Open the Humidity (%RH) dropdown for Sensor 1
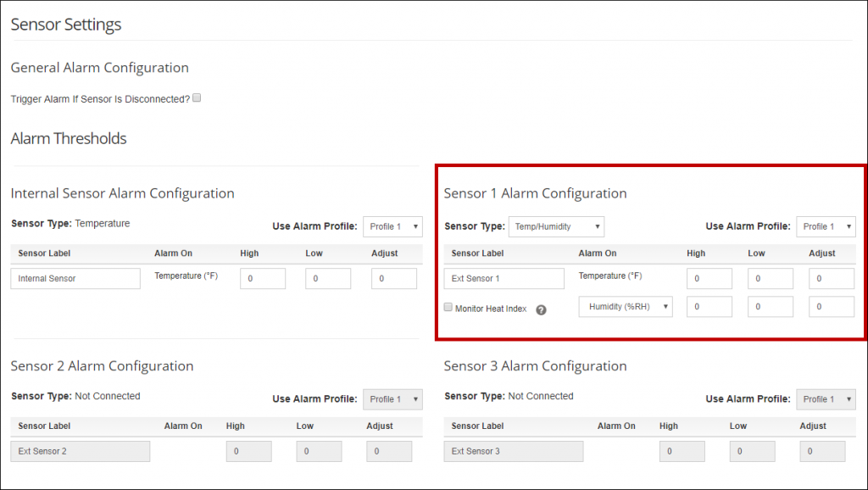Screen dimensions: 868x490 (626, 307)
